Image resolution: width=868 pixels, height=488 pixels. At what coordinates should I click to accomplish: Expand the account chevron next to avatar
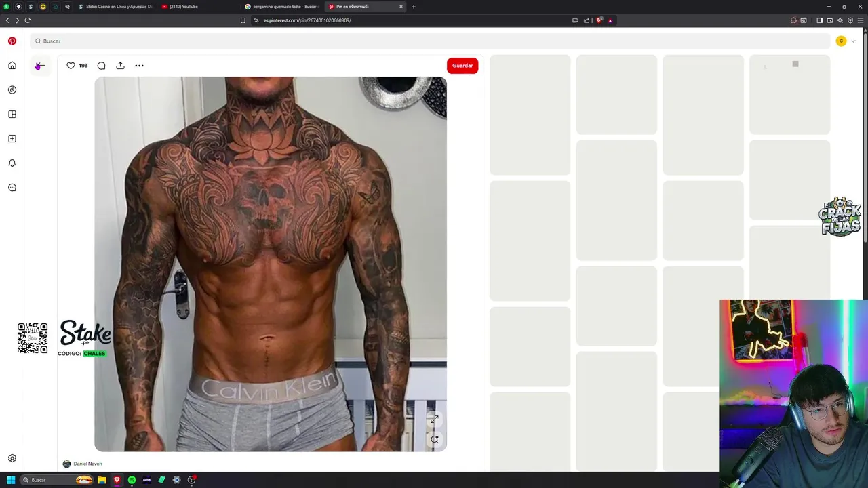(853, 41)
